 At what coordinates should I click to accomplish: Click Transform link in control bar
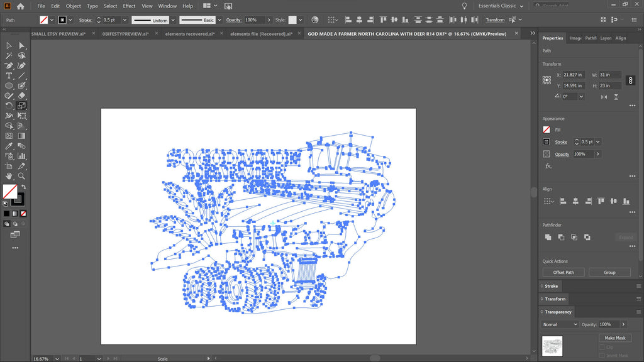click(495, 19)
